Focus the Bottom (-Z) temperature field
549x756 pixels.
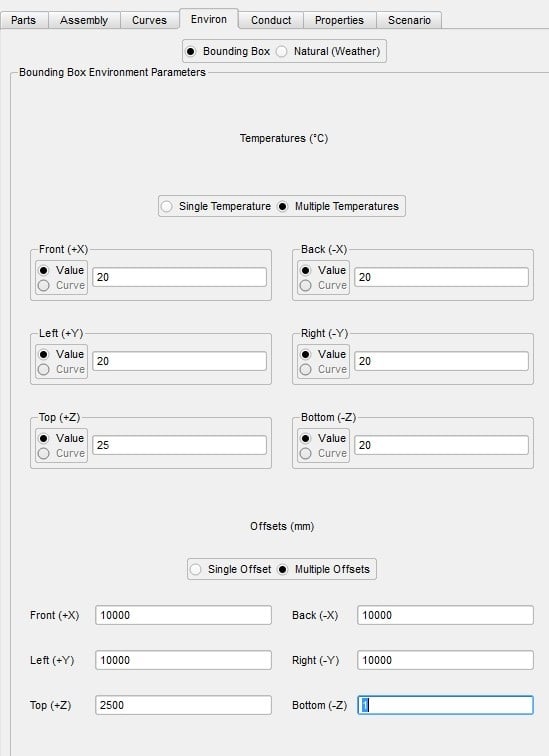pos(442,445)
